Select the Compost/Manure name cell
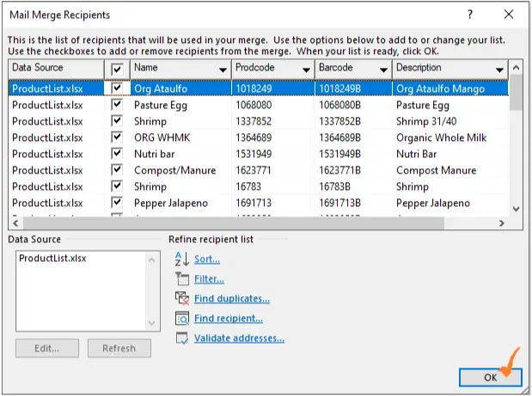Image resolution: width=532 pixels, height=396 pixels. [x=175, y=170]
